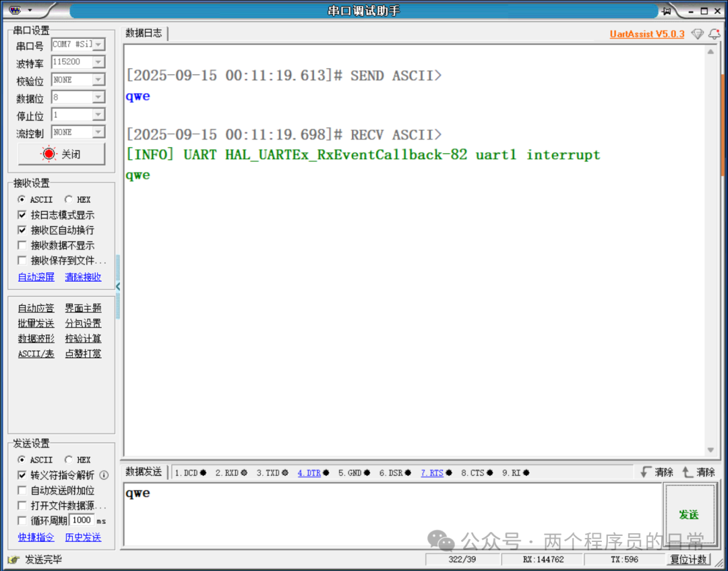
Task: Open the 点赞打赏 link
Action: click(83, 354)
